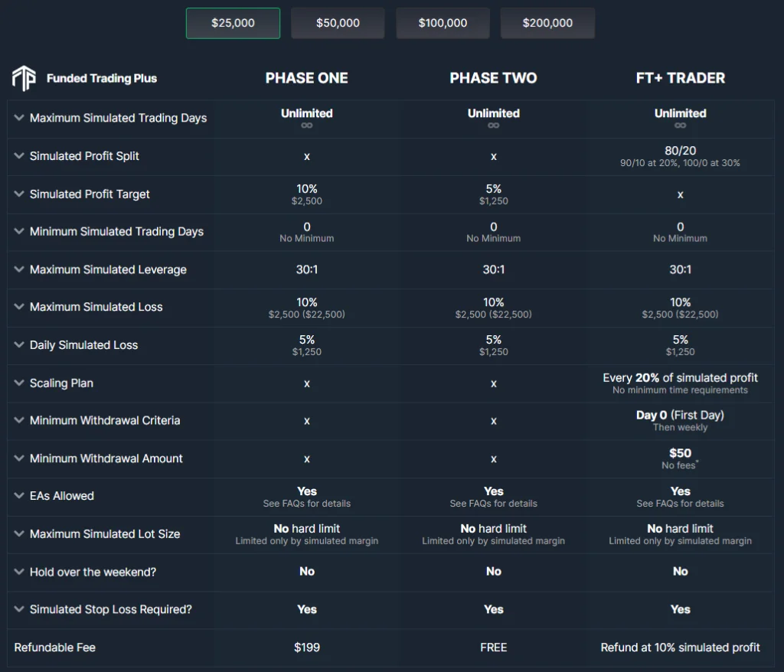Click Phase One 'No Minimum' trading days text
784x672 pixels.
pos(306,239)
